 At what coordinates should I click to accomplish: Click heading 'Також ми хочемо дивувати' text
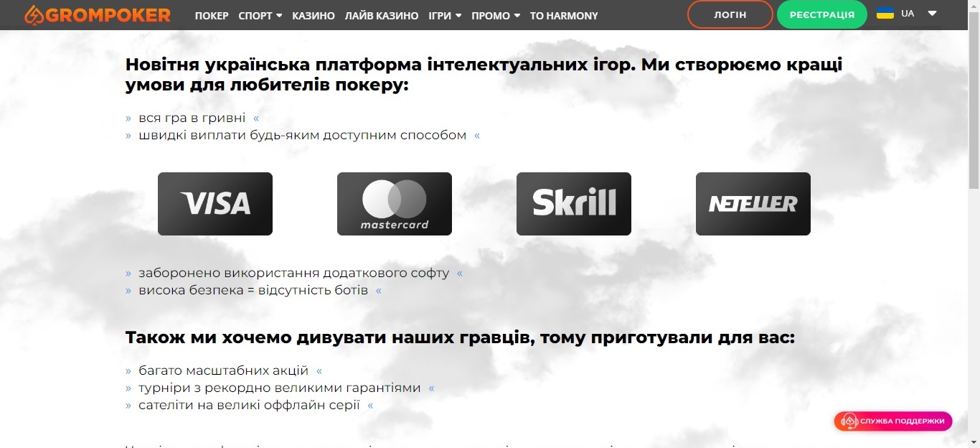coord(461,337)
